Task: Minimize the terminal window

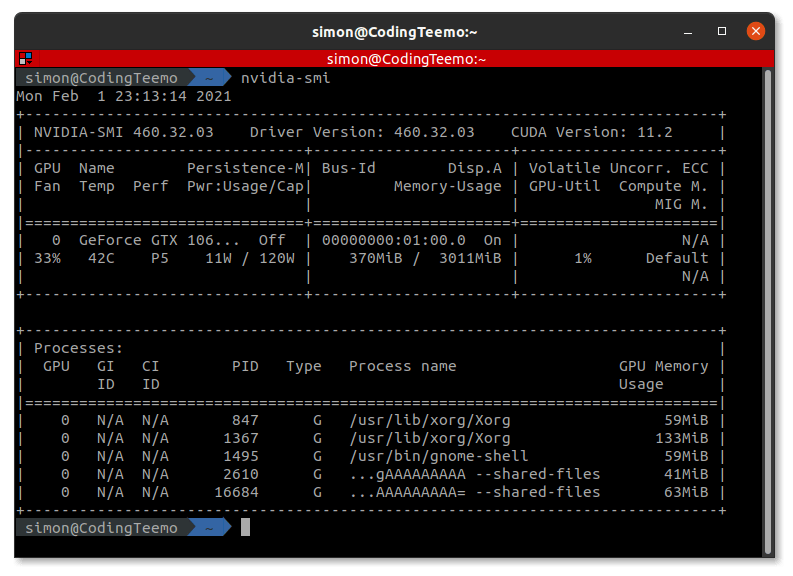Action: click(x=688, y=32)
